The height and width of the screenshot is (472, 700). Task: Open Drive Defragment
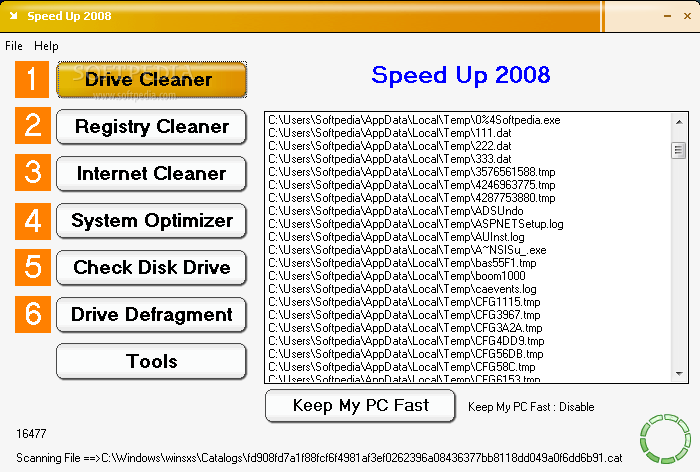tap(151, 315)
